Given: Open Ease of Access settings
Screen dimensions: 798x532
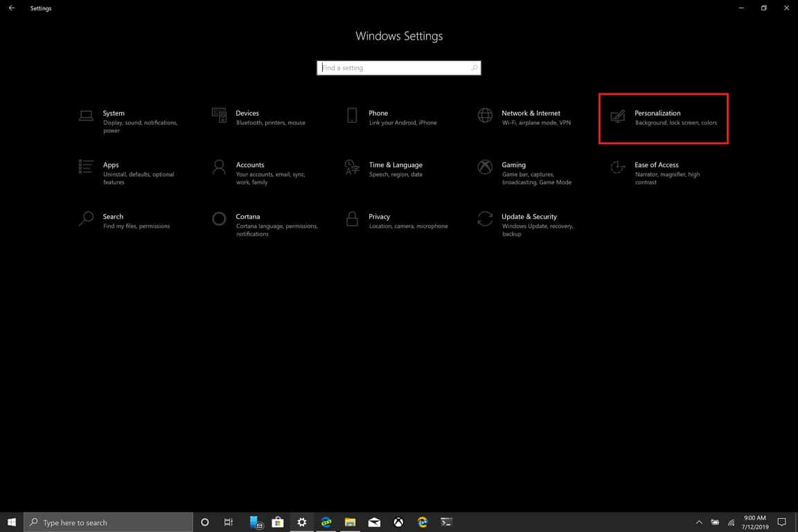Looking at the screenshot, I should (657, 173).
